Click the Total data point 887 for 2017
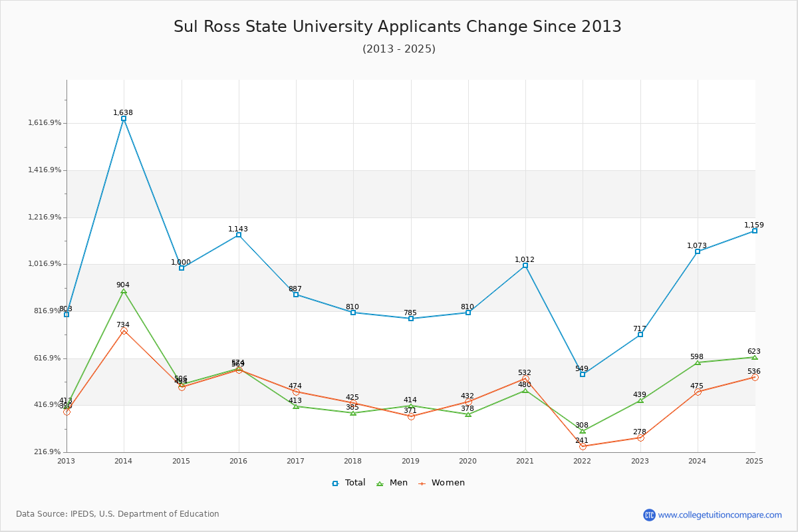This screenshot has height=532, width=798. (x=296, y=295)
